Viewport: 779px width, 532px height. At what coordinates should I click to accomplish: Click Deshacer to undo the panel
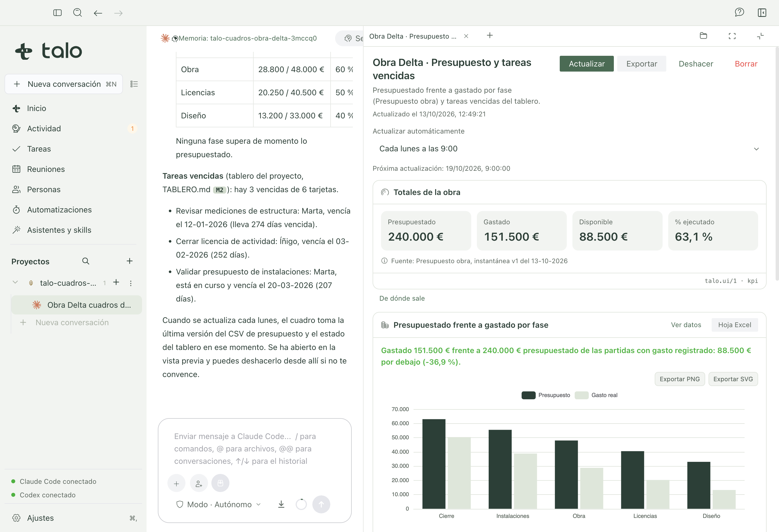[x=696, y=64]
